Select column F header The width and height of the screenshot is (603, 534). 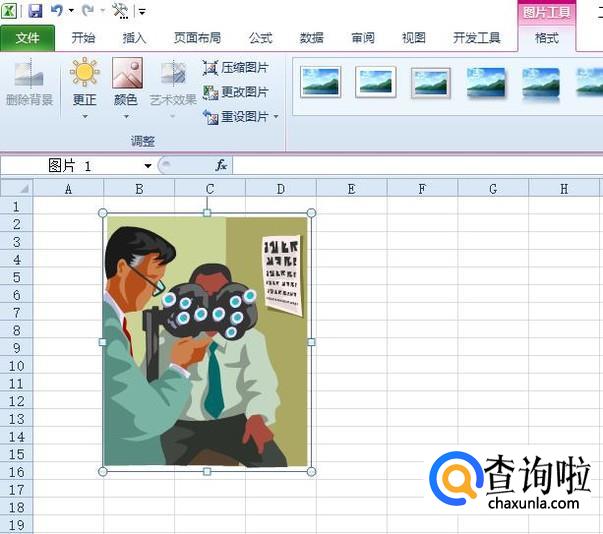[x=422, y=189]
